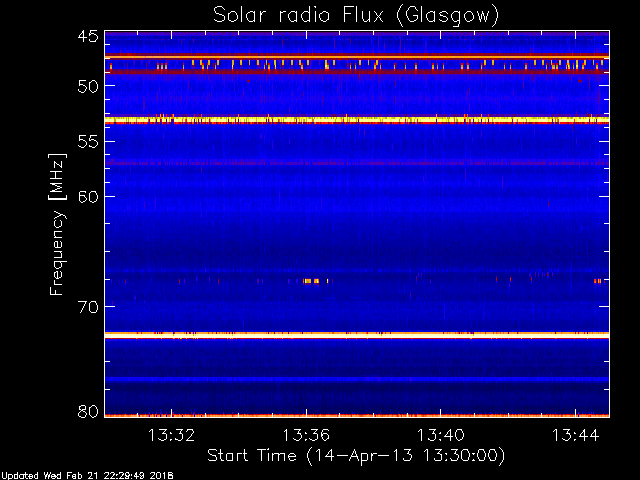Image resolution: width=640 pixels, height=480 pixels.
Task: Click the 13:36 time tick label
Action: (x=306, y=435)
